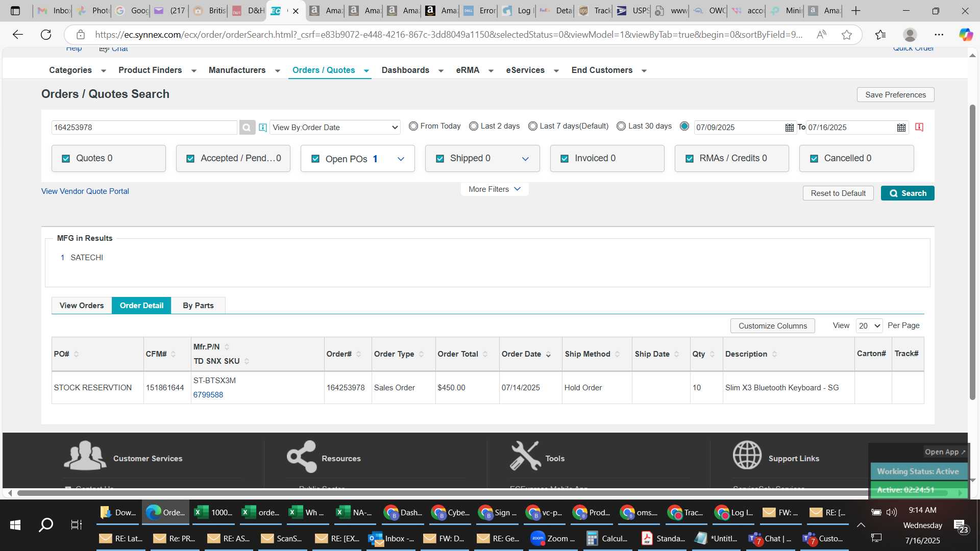Switch to the By Parts tab

pos(198,306)
